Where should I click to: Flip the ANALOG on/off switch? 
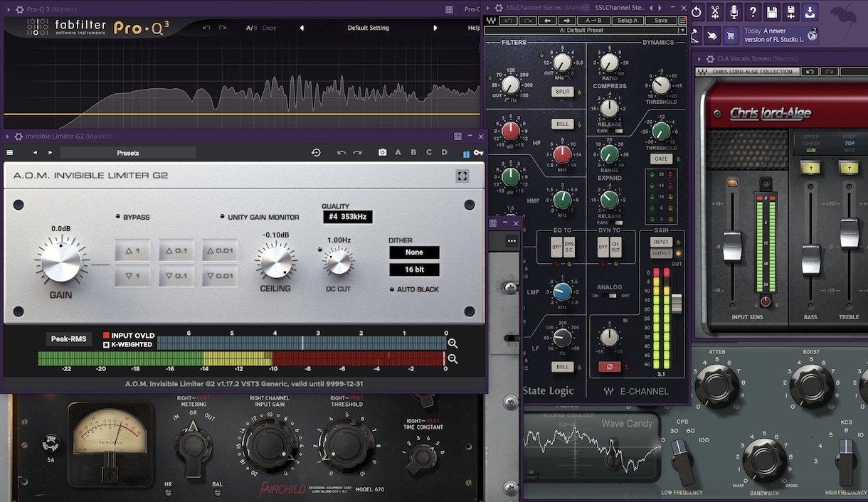click(609, 296)
